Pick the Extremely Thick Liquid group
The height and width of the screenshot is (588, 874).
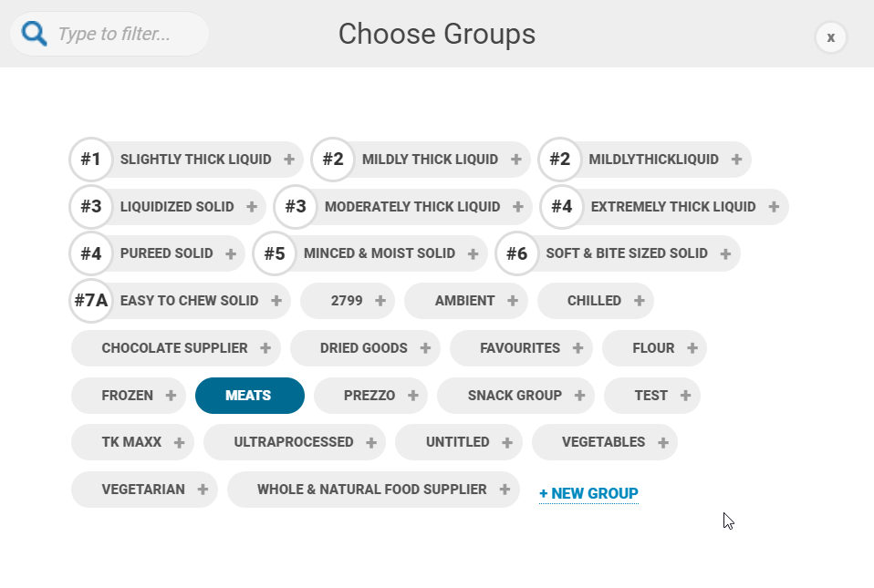point(664,207)
